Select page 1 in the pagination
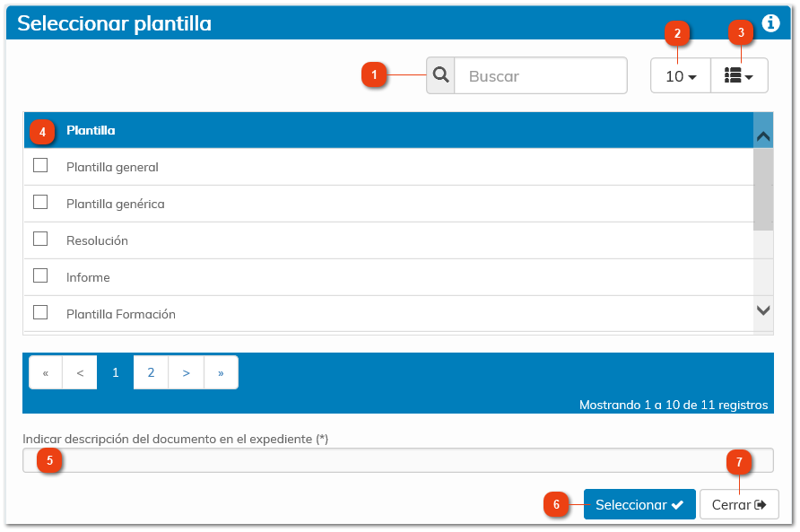The width and height of the screenshot is (800, 532). click(x=116, y=372)
